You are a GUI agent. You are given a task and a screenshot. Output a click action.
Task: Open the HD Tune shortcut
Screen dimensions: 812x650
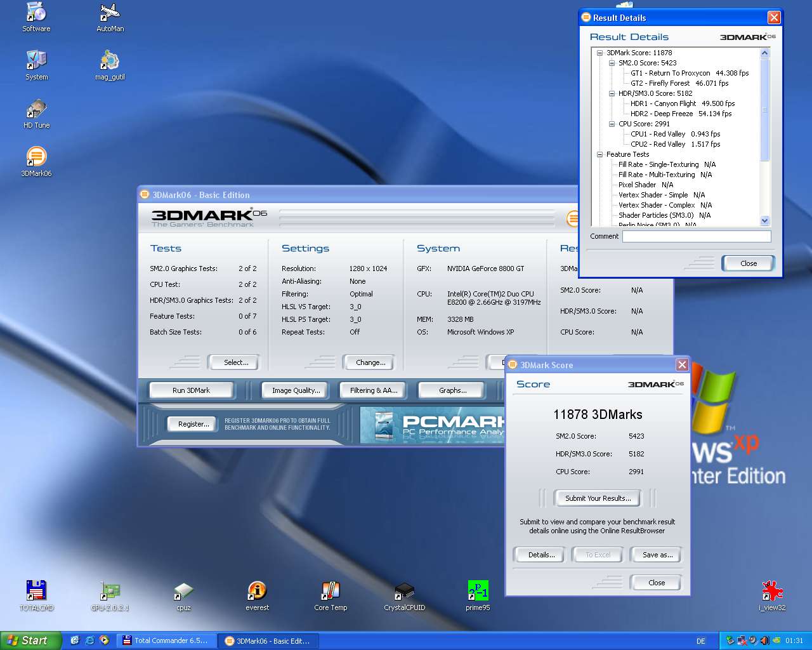tap(36, 114)
